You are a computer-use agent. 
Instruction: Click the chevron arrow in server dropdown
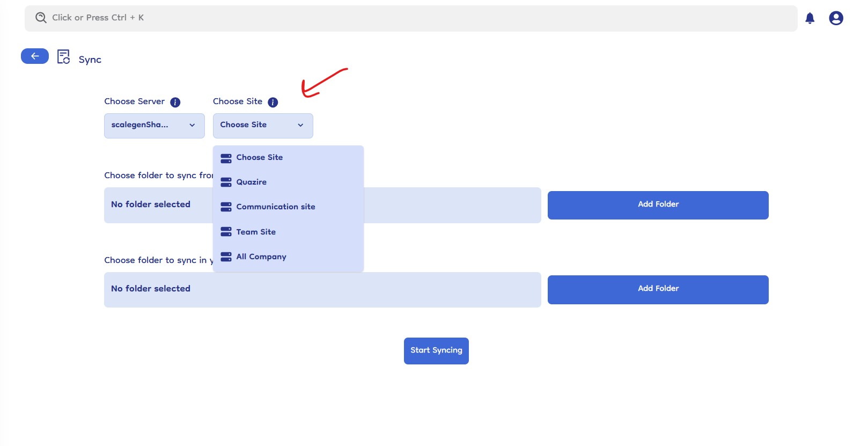tap(192, 125)
